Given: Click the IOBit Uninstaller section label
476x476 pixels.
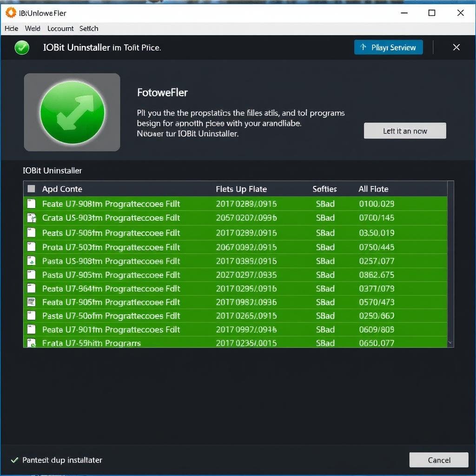Looking at the screenshot, I should pyautogui.click(x=52, y=171).
